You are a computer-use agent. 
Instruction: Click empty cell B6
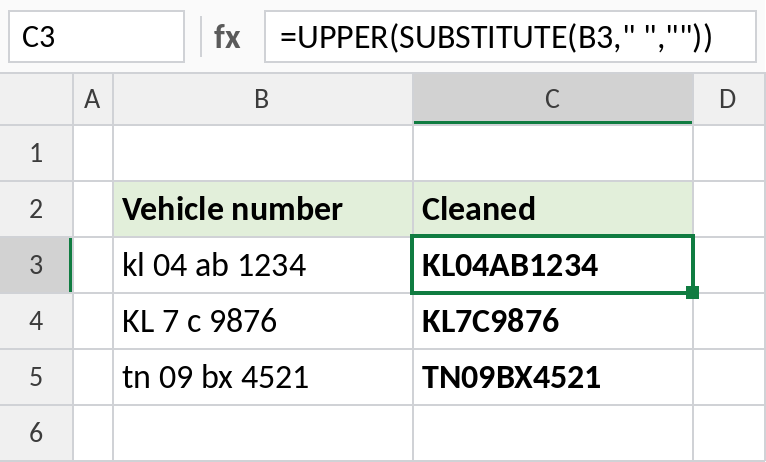pyautogui.click(x=263, y=433)
